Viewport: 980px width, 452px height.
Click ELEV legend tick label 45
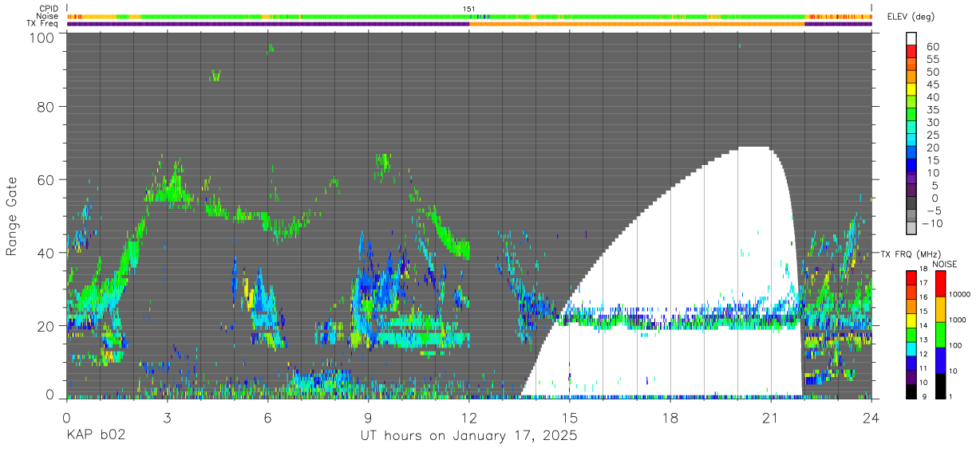click(x=932, y=85)
